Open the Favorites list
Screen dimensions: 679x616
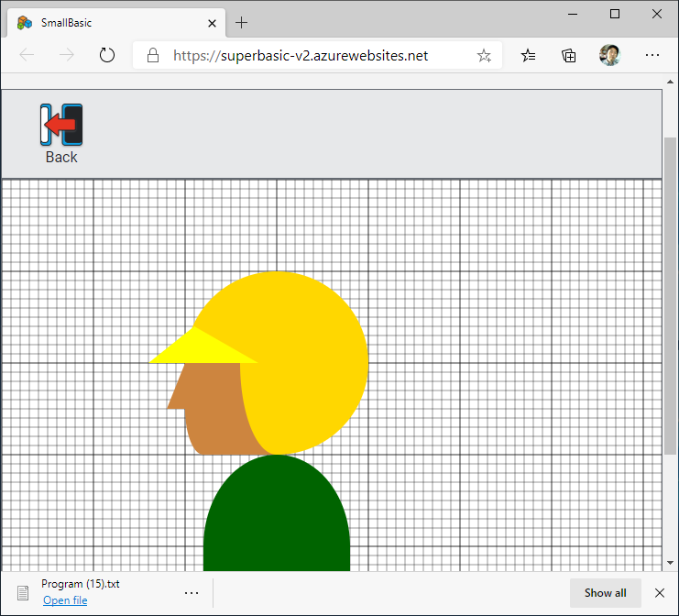pos(529,55)
